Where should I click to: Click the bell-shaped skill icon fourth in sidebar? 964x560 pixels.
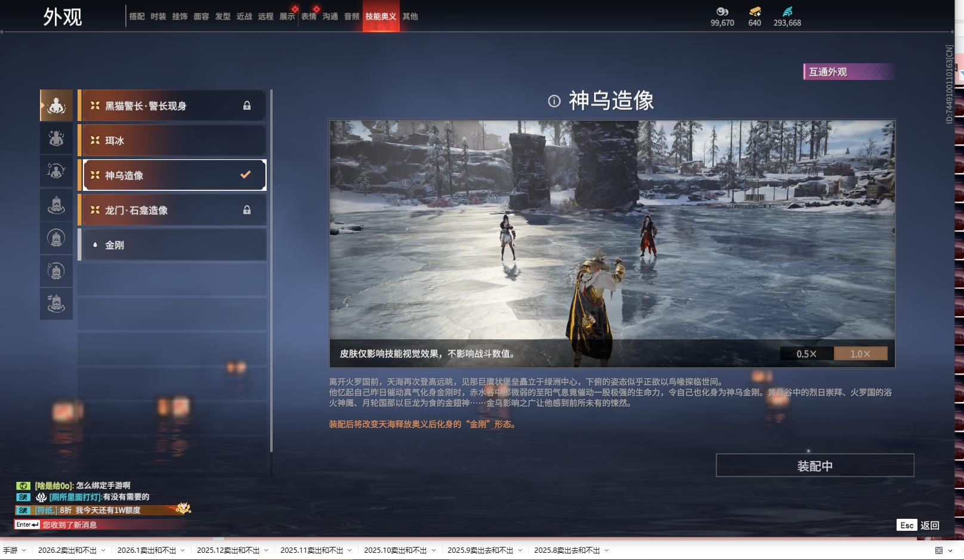(x=56, y=205)
